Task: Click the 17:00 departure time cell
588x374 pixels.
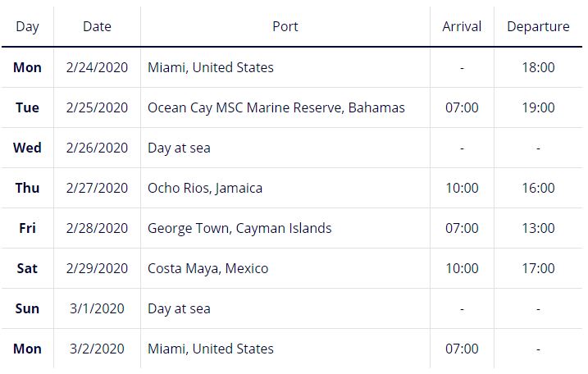Action: [x=538, y=268]
